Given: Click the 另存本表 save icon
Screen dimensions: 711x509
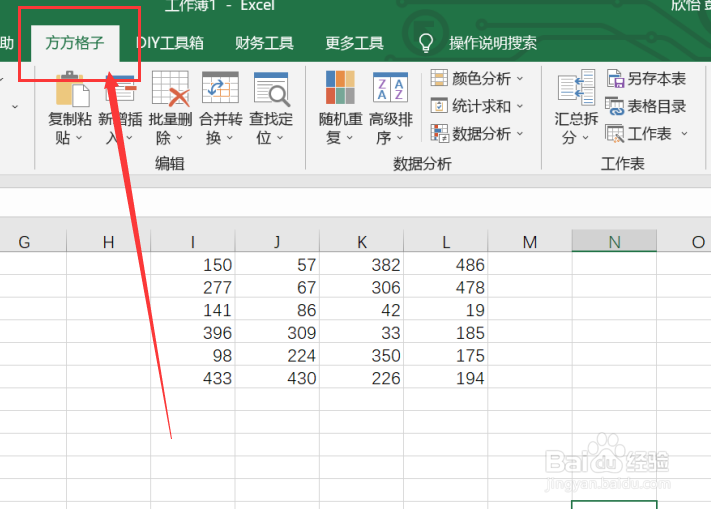Looking at the screenshot, I should (x=616, y=78).
